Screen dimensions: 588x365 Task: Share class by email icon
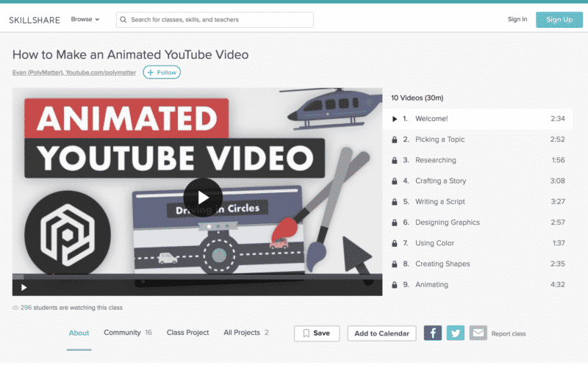tap(478, 333)
